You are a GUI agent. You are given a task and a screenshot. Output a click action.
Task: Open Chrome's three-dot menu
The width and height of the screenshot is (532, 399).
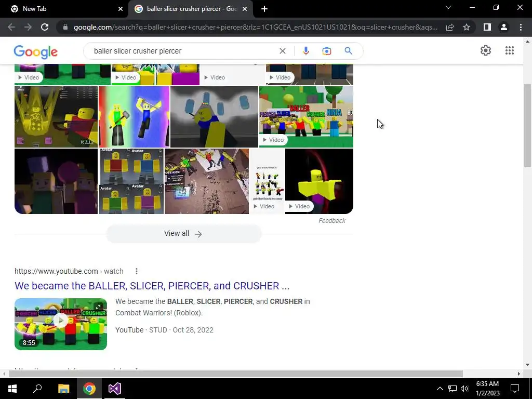(521, 27)
